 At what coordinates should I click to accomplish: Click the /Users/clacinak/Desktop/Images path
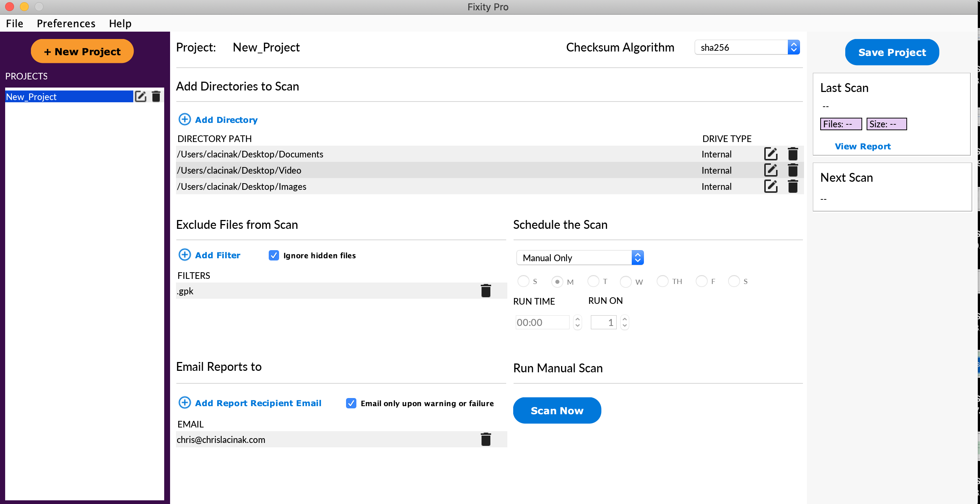pyautogui.click(x=242, y=187)
